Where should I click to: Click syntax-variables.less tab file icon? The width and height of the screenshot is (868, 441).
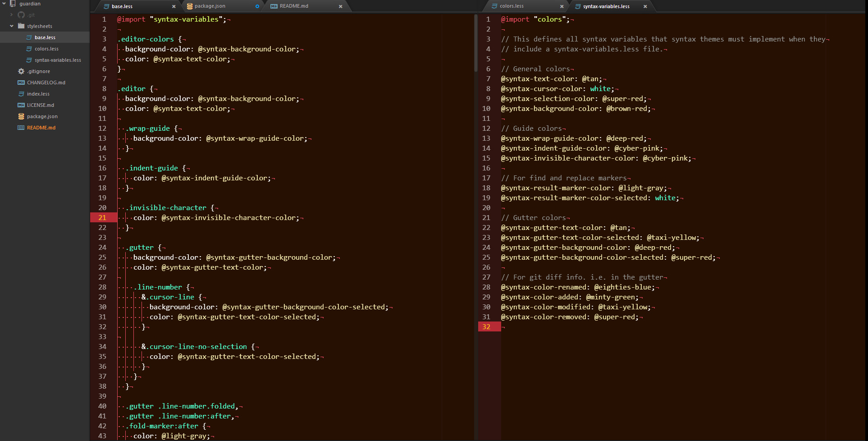[578, 6]
